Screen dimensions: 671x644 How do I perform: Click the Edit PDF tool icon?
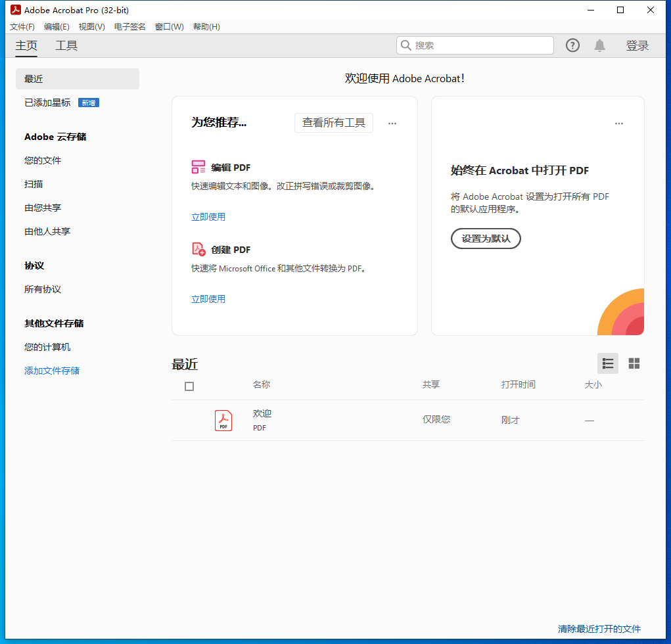pos(198,167)
